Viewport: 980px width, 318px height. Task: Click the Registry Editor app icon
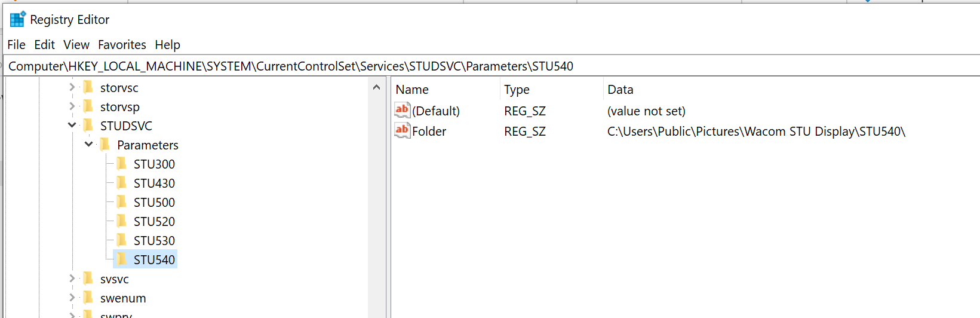[18, 19]
